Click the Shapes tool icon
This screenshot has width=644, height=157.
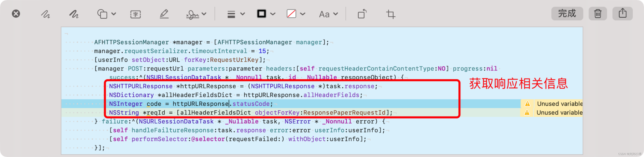pos(102,14)
